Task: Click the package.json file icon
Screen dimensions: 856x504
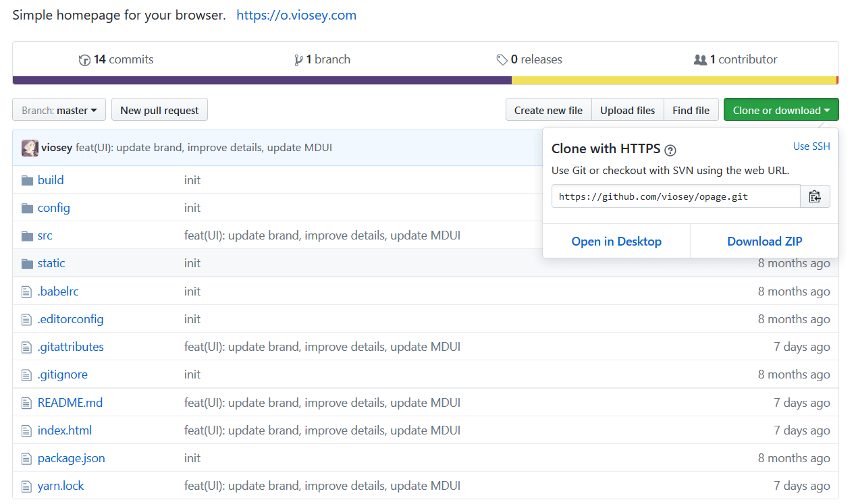Action: tap(26, 458)
